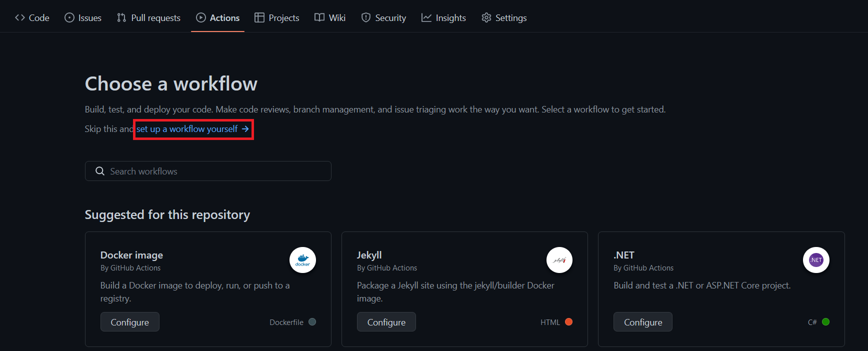Focus the Search workflows input field

[x=215, y=171]
